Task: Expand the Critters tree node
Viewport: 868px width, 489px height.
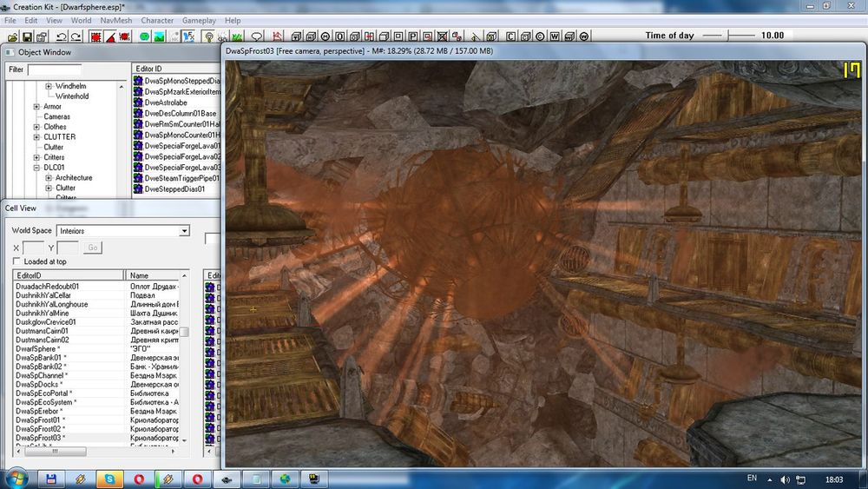Action: [x=36, y=157]
